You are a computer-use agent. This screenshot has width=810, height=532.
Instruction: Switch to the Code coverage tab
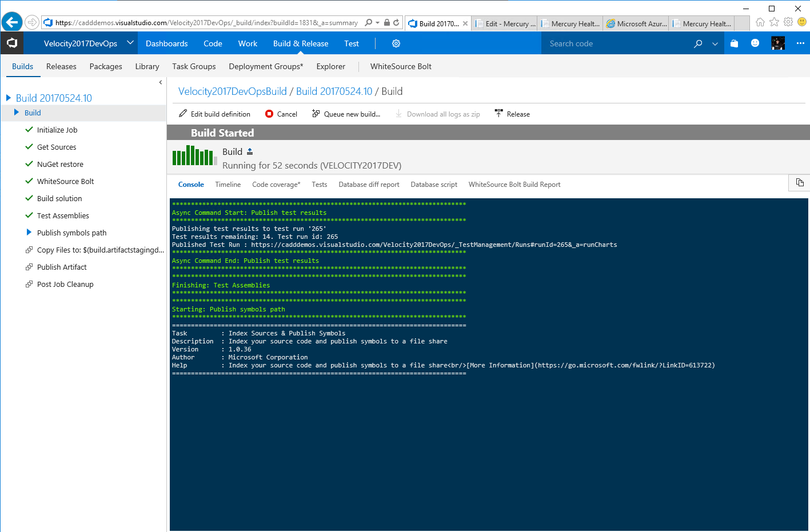tap(276, 185)
